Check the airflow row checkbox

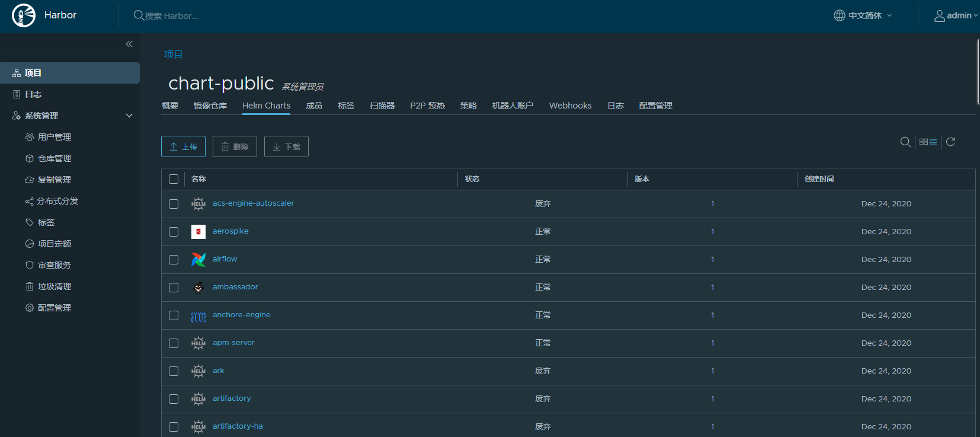(174, 260)
